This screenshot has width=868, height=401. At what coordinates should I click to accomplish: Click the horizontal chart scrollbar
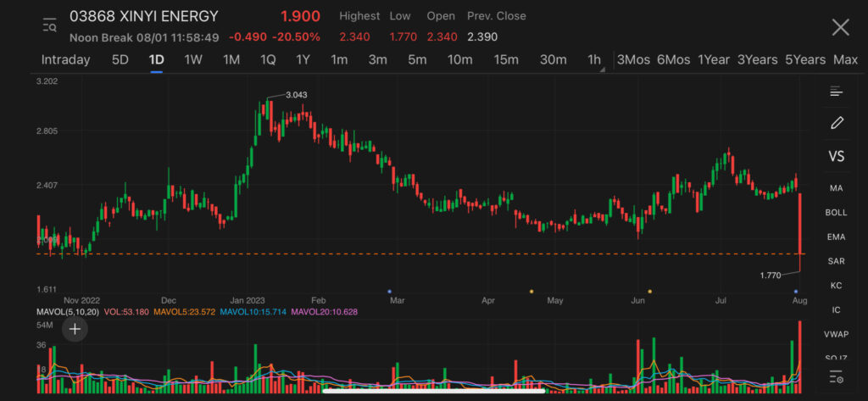point(434,391)
